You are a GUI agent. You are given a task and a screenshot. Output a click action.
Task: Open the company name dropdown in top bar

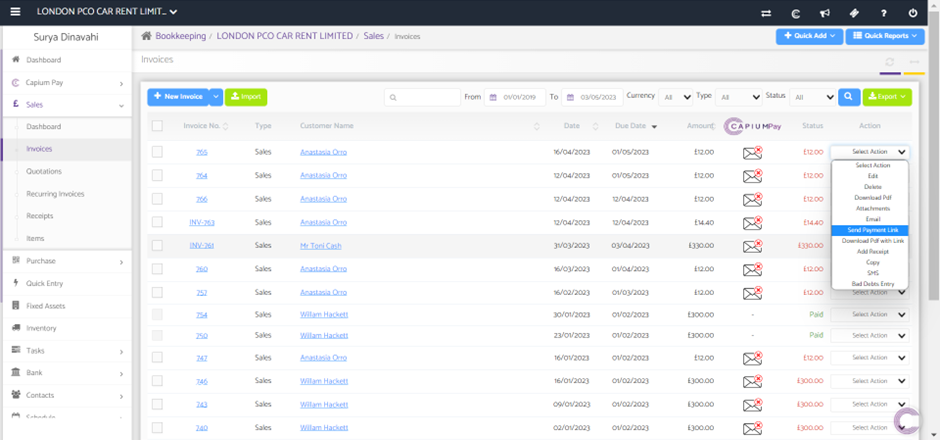point(107,12)
